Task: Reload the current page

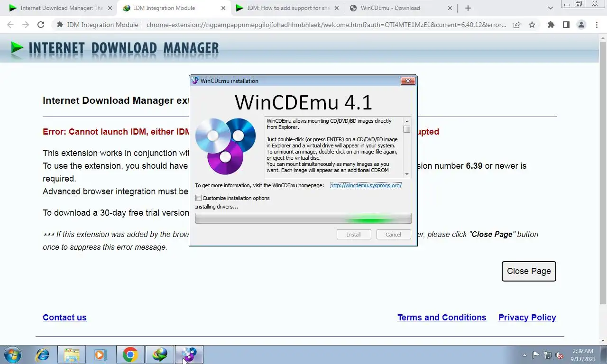Action: [x=41, y=25]
